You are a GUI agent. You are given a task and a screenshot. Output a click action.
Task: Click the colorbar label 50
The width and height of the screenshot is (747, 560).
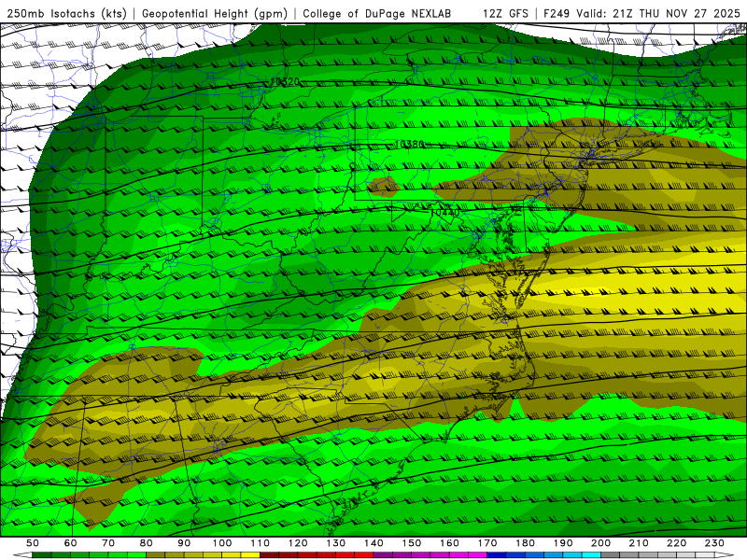point(33,543)
